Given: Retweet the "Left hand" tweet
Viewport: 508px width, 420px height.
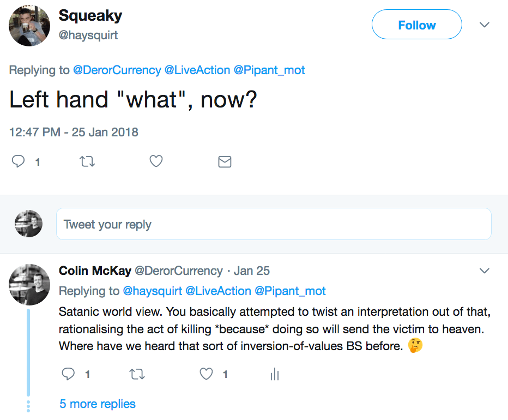Looking at the screenshot, I should [x=87, y=161].
